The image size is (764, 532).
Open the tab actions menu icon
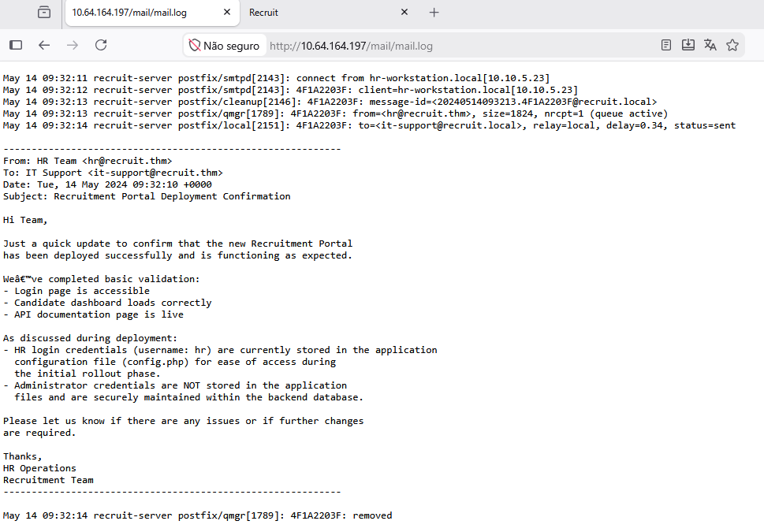44,12
